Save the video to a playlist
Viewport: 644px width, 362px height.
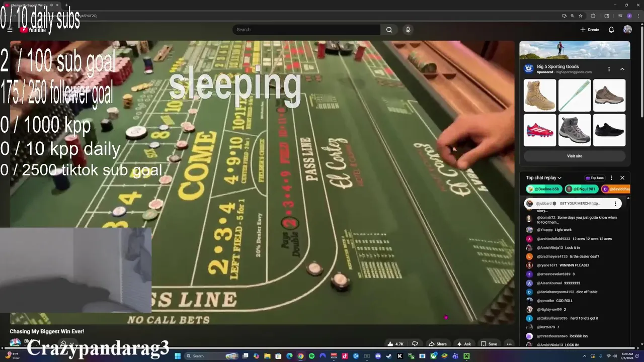pos(489,344)
